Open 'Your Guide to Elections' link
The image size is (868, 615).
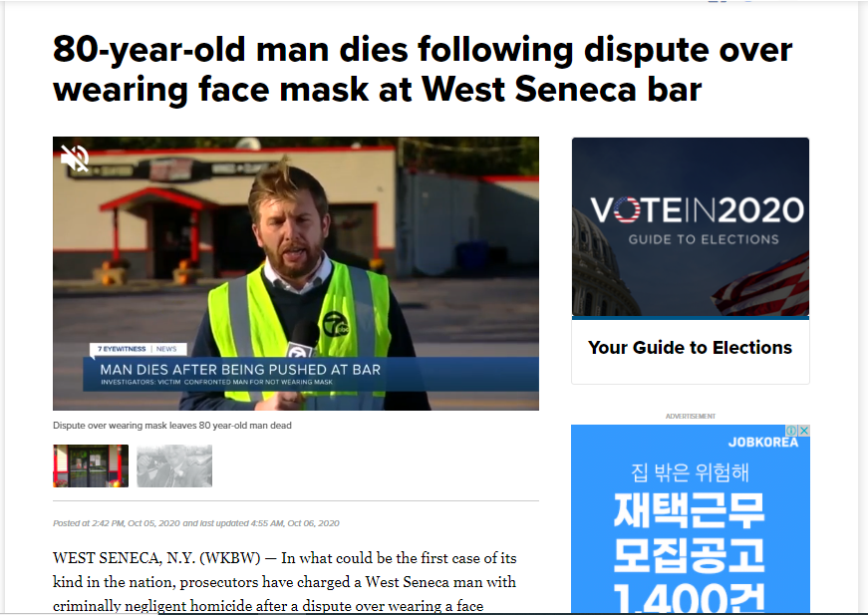click(x=691, y=348)
